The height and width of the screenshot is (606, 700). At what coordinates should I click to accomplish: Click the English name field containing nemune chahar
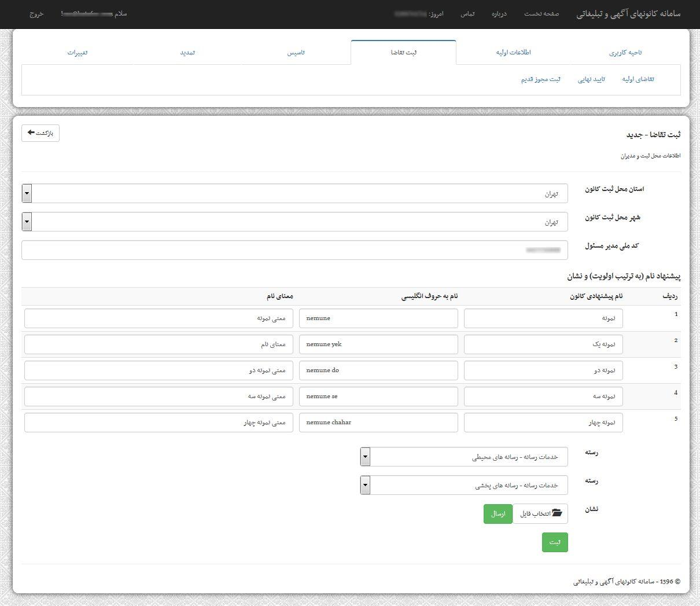(x=378, y=423)
